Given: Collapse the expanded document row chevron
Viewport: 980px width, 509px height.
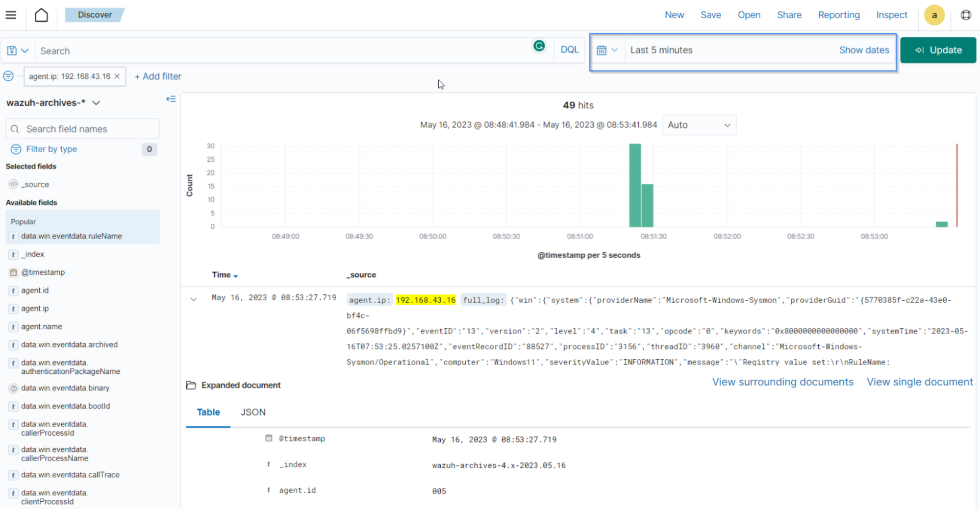Looking at the screenshot, I should click(x=194, y=299).
